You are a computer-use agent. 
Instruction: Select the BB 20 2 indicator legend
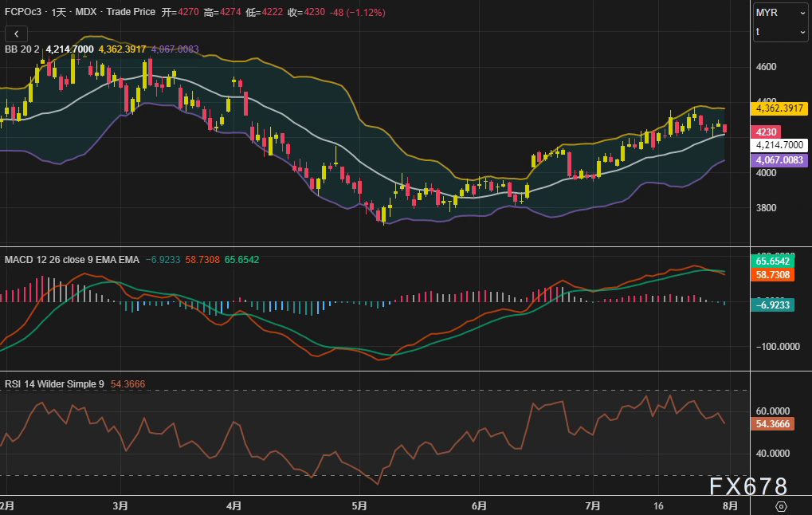point(22,49)
